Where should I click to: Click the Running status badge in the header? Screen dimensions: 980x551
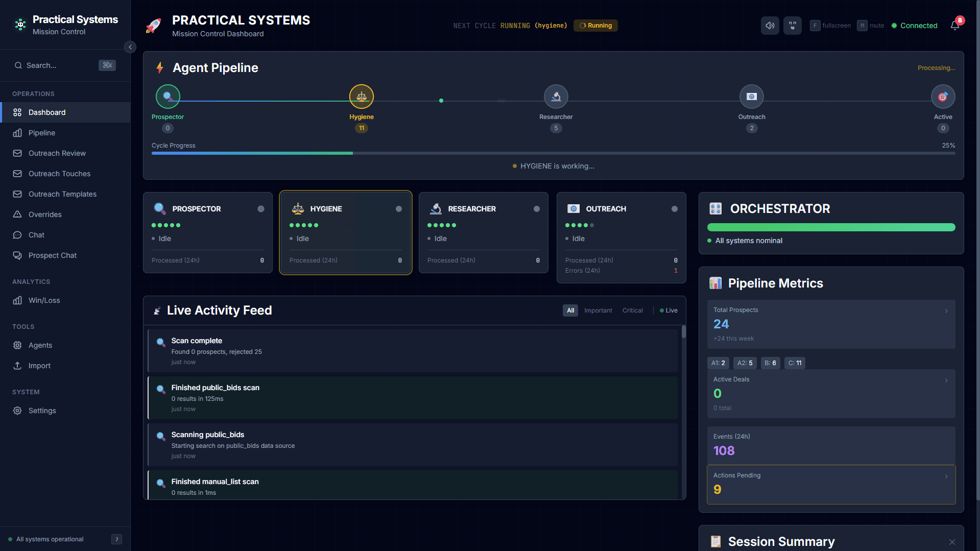point(595,25)
